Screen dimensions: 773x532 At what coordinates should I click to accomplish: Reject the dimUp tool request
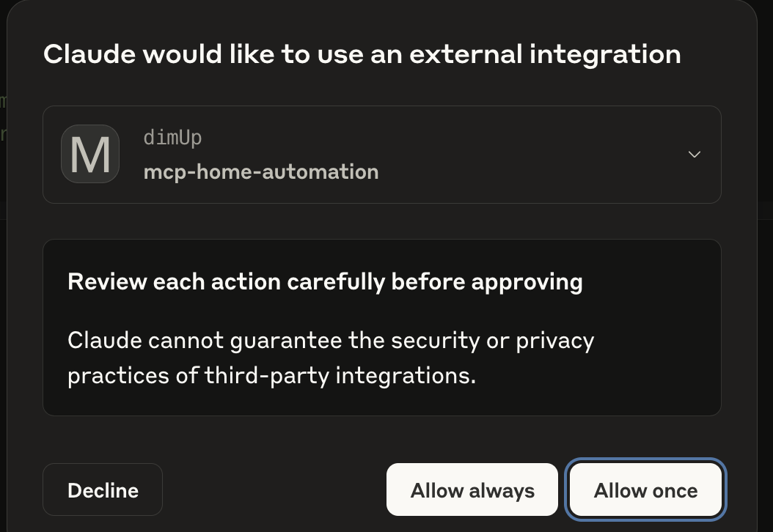click(103, 489)
